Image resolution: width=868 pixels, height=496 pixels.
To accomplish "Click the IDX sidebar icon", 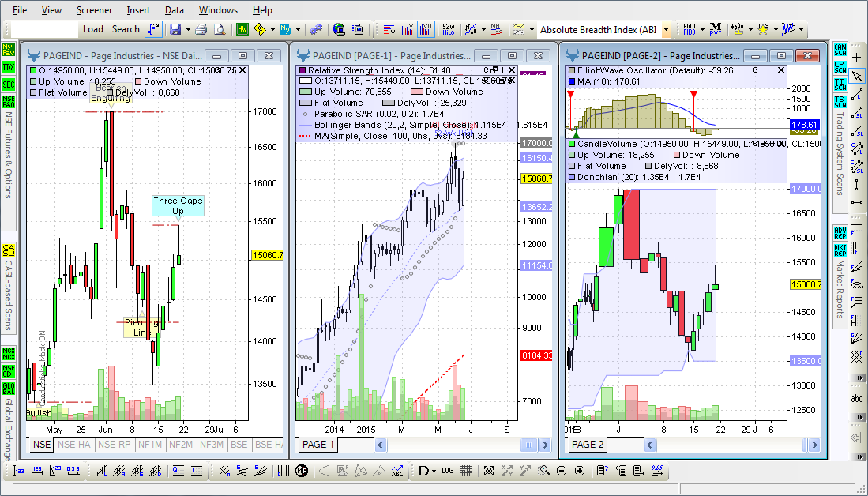I will (x=9, y=68).
